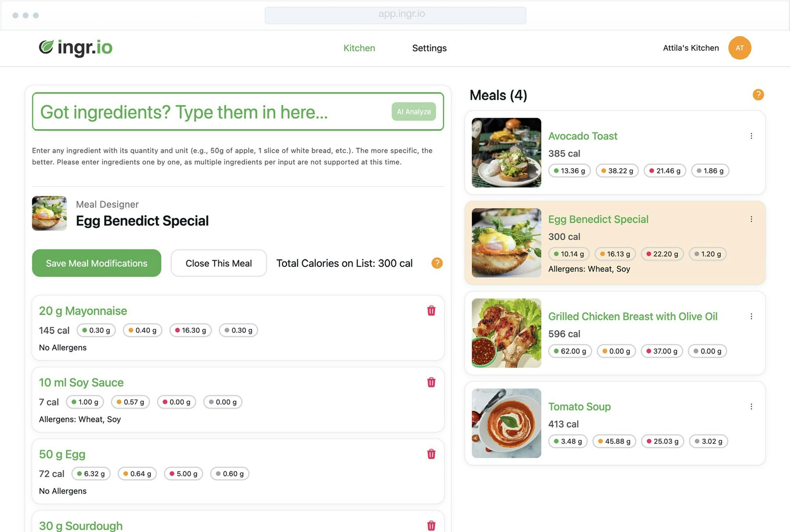Open the Egg Benedict Special meal card title
Image resolution: width=790 pixels, height=532 pixels.
pyautogui.click(x=598, y=219)
